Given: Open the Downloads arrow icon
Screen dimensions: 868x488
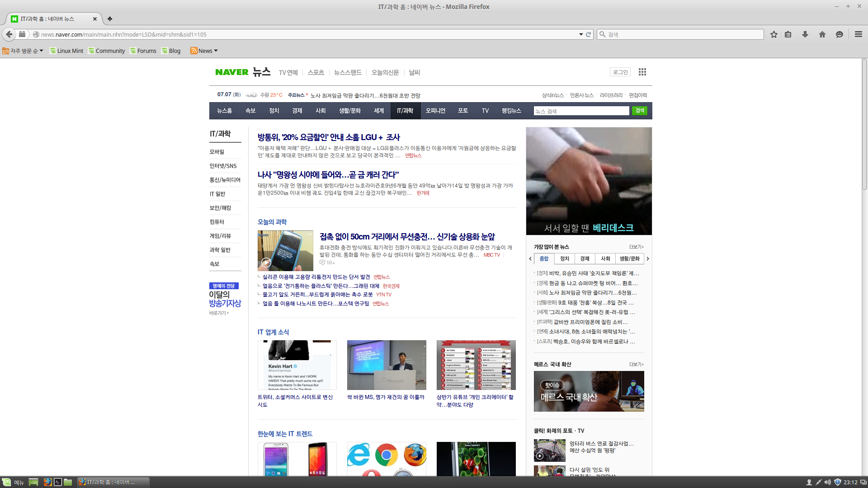Looking at the screenshot, I should (x=805, y=34).
